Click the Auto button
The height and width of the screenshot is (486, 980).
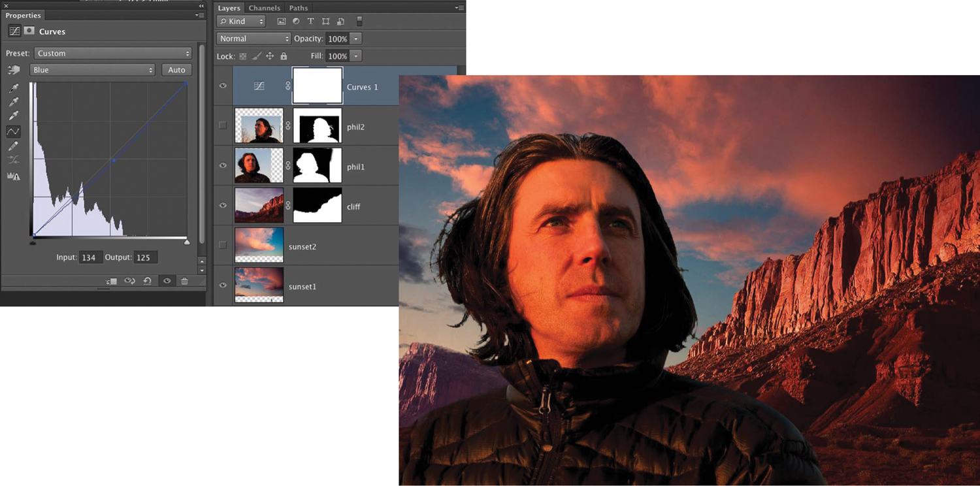[177, 70]
